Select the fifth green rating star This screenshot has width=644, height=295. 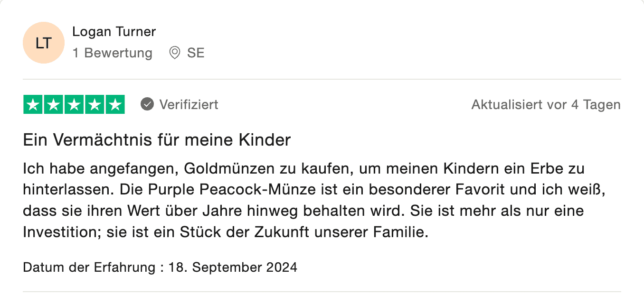pos(115,105)
